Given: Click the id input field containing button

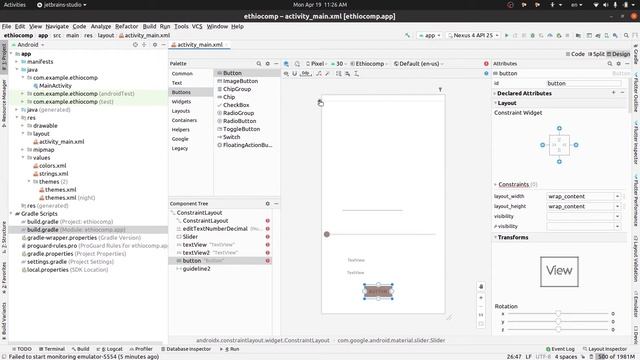Looking at the screenshot, I should pyautogui.click(x=584, y=83).
